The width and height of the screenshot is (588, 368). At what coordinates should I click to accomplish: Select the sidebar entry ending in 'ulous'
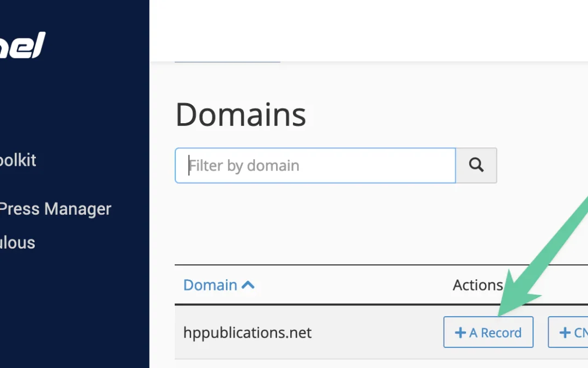[x=16, y=243]
